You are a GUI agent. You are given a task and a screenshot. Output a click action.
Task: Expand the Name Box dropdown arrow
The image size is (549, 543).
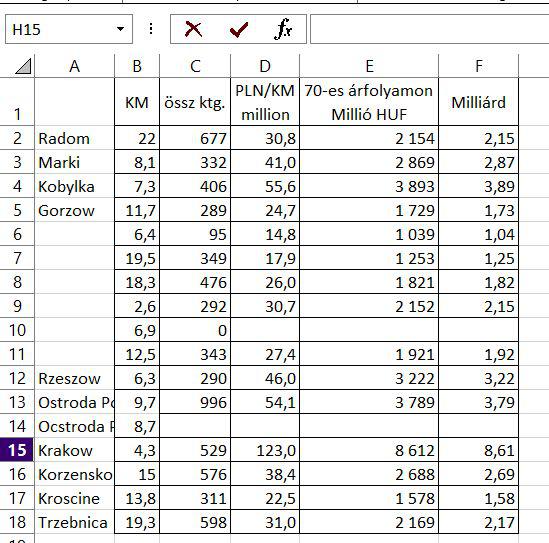[120, 29]
